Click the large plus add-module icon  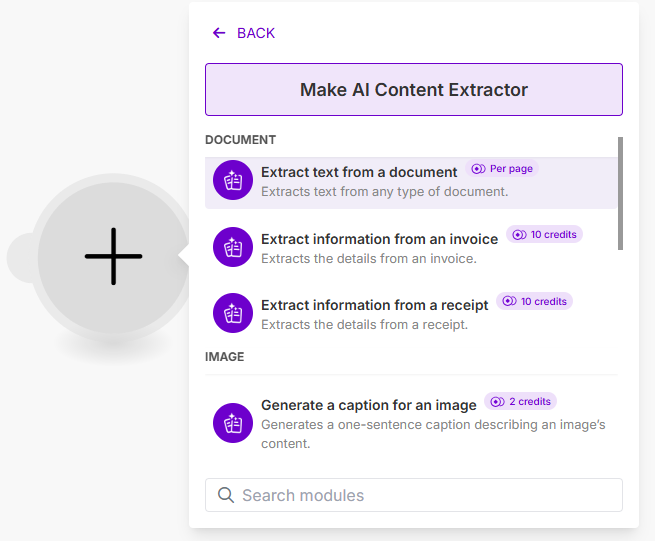coord(113,256)
